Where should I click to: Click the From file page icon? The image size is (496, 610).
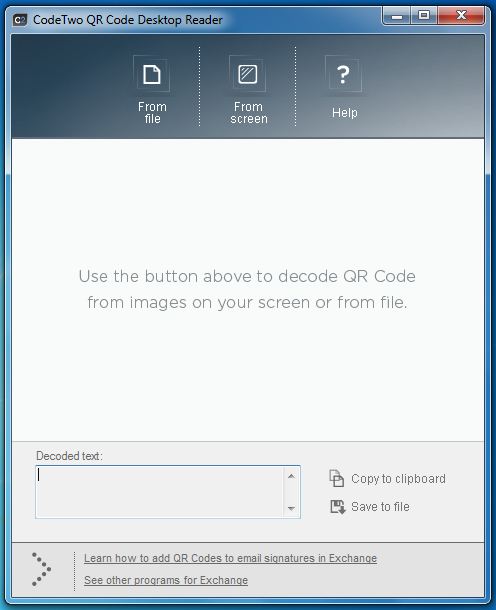[152, 74]
